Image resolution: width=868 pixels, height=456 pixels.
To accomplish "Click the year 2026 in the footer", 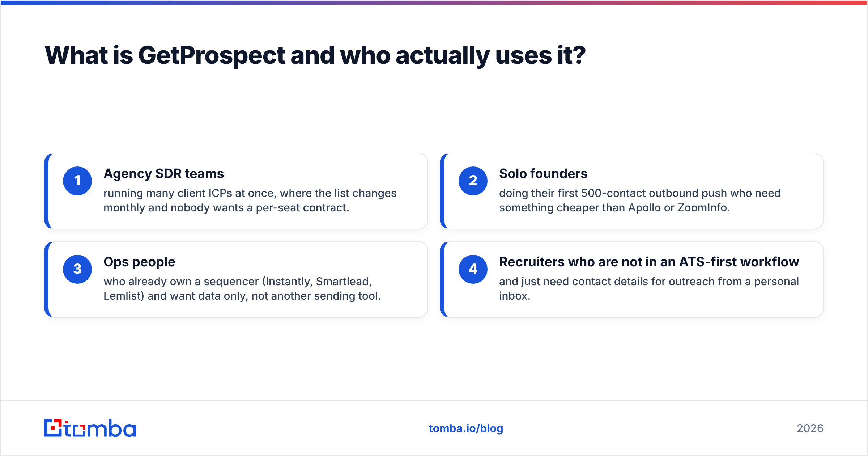I will pyautogui.click(x=810, y=428).
